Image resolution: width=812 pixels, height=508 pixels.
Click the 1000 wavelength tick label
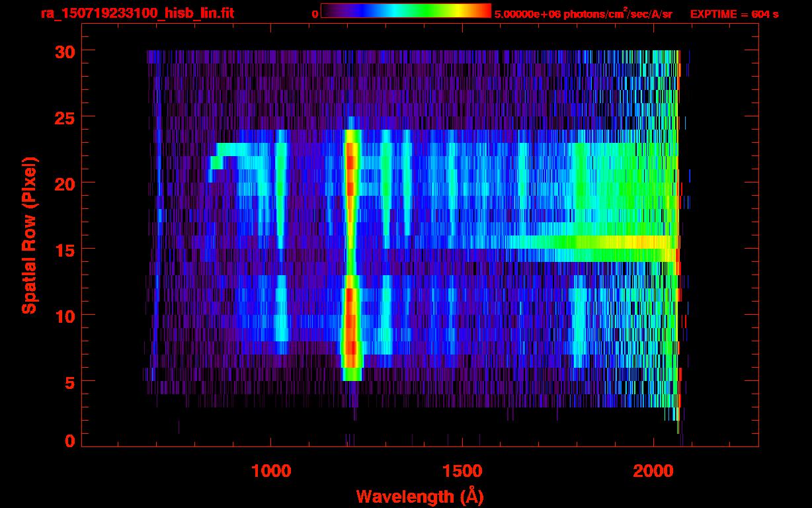tap(271, 471)
